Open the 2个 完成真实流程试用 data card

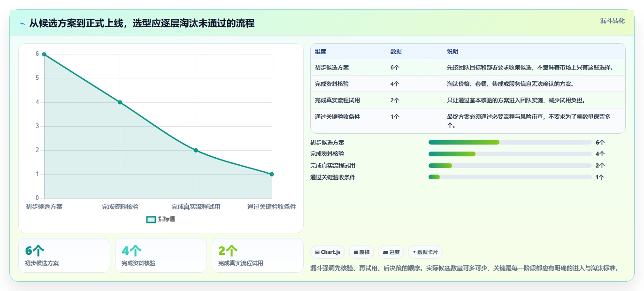[x=258, y=255]
